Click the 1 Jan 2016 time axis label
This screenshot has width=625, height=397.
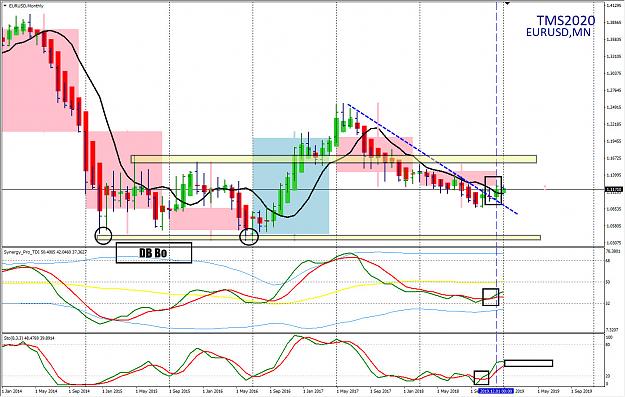pyautogui.click(x=213, y=391)
